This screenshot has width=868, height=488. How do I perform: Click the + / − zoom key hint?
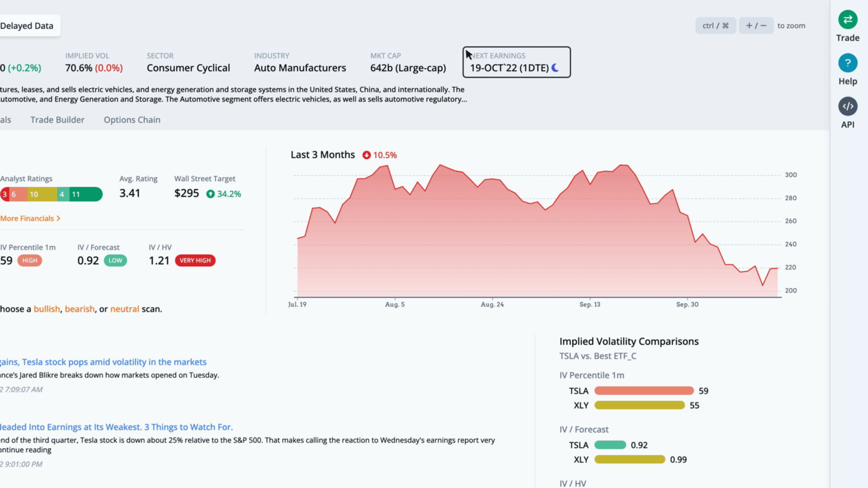pos(756,26)
